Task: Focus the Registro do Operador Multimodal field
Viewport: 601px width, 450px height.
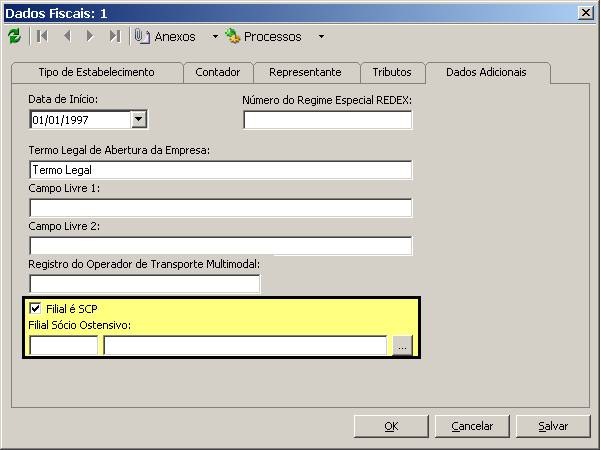Action: click(x=145, y=284)
